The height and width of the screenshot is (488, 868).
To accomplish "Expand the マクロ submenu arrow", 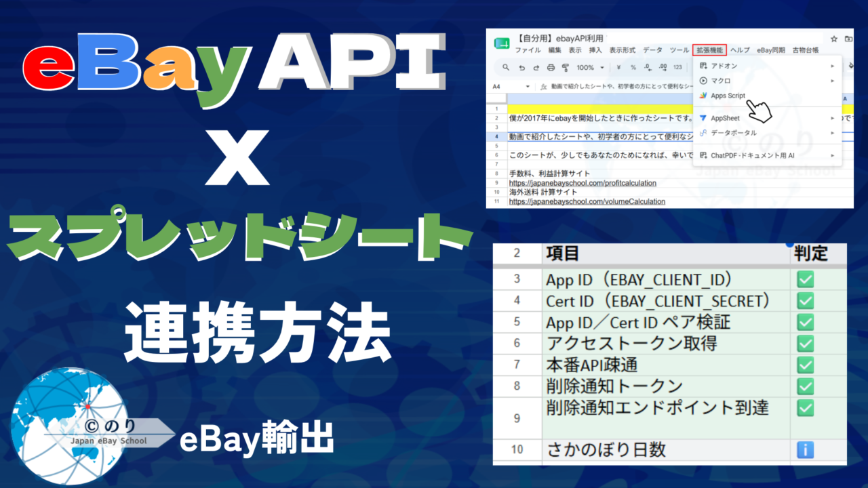I will pyautogui.click(x=833, y=81).
